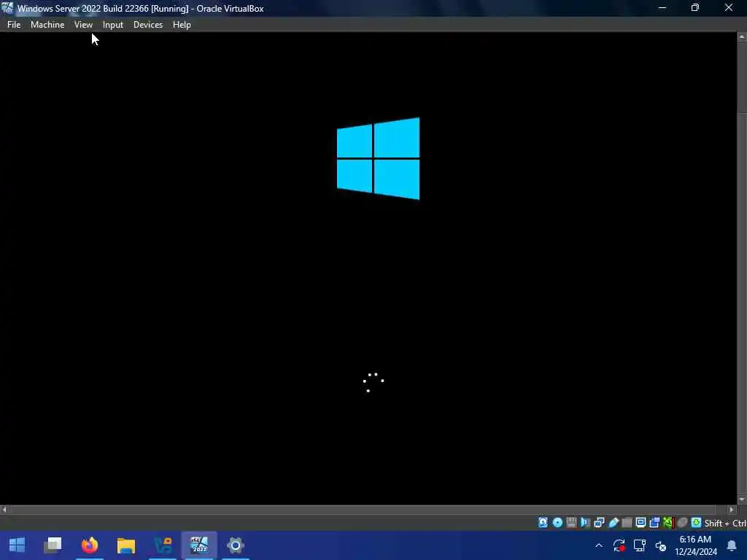Image resolution: width=747 pixels, height=560 pixels.
Task: Click the horizontal scrollbar right arrow
Action: point(732,510)
